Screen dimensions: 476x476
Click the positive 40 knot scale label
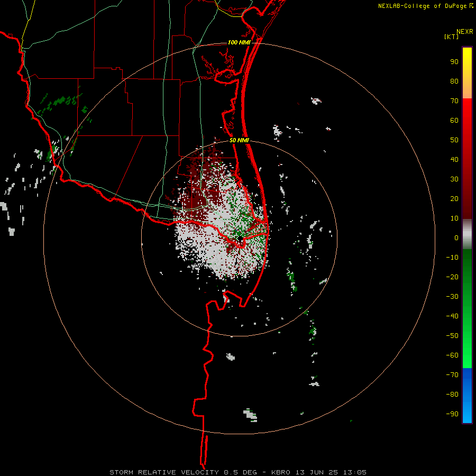coord(454,159)
